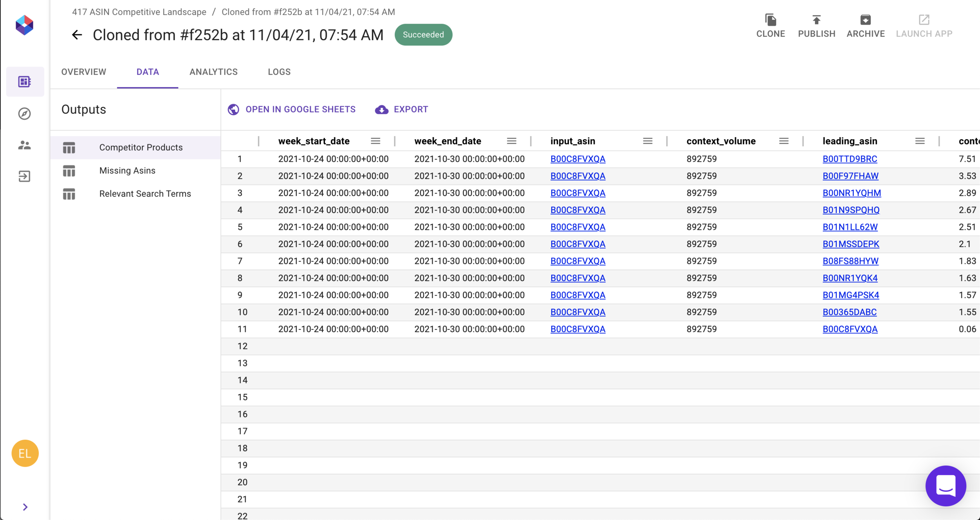Click Open in Google Sheets
Screen dimensions: 980x520
[292, 109]
